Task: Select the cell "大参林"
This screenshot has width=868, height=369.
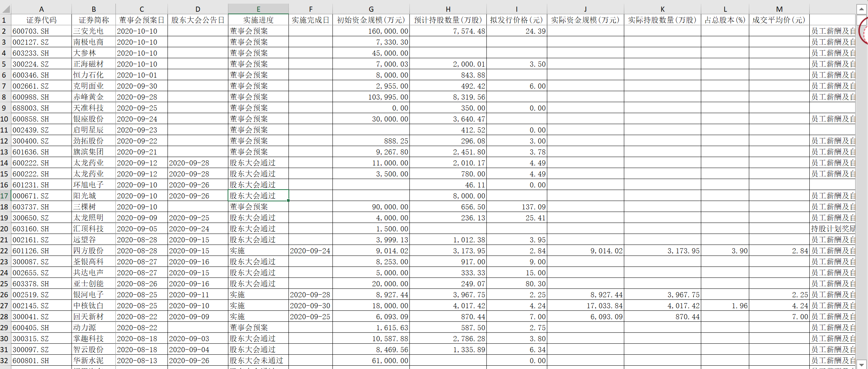Action: pyautogui.click(x=94, y=53)
